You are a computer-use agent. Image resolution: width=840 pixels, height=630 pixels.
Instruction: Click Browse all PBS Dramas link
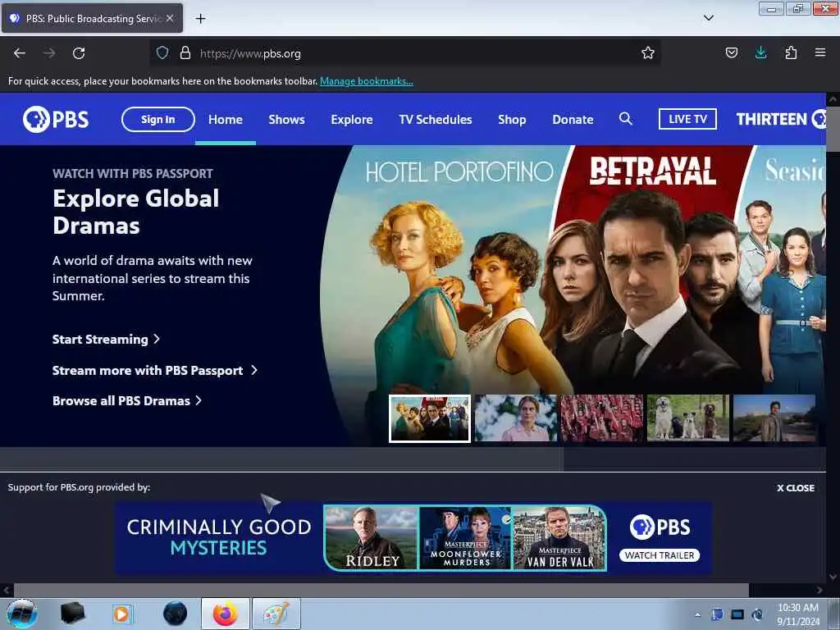coord(127,400)
